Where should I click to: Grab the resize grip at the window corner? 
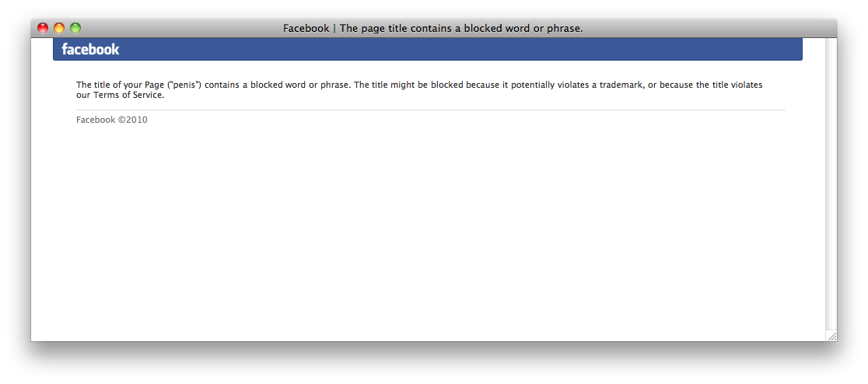831,336
